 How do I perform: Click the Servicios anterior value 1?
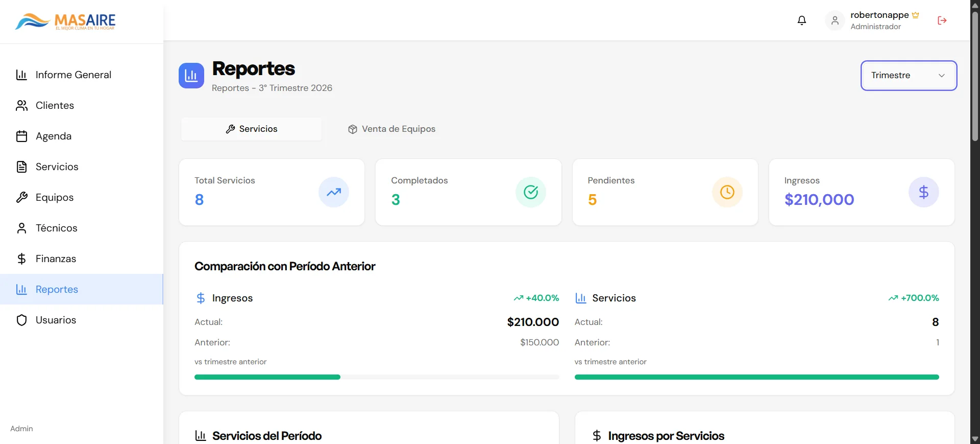tap(938, 342)
